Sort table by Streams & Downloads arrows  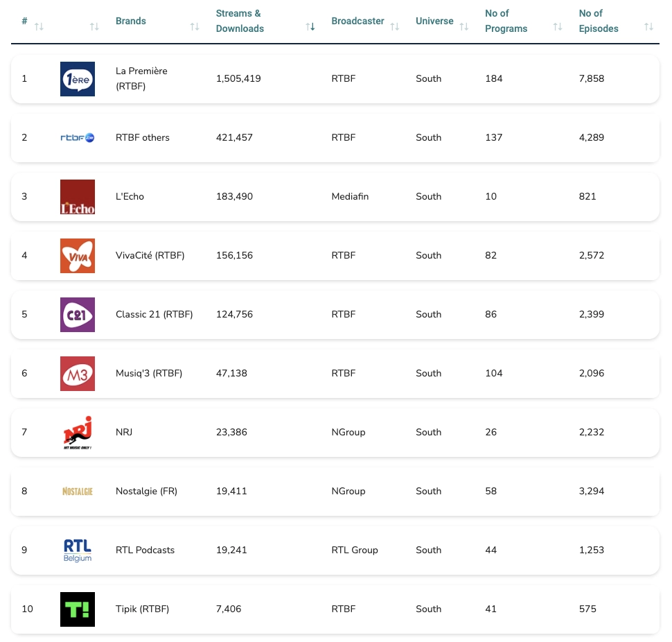coord(310,26)
